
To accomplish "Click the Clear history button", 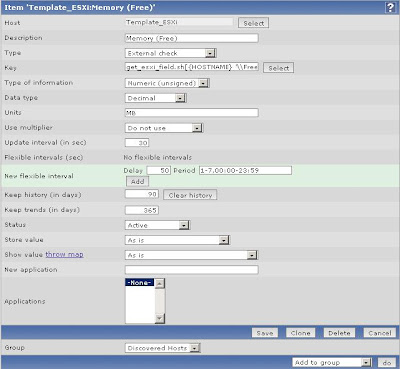I will [190, 195].
